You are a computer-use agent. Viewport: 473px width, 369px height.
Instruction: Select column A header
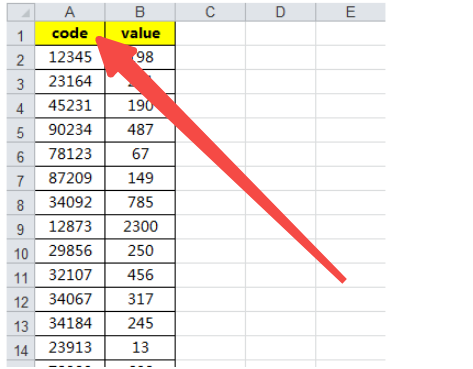coord(70,12)
